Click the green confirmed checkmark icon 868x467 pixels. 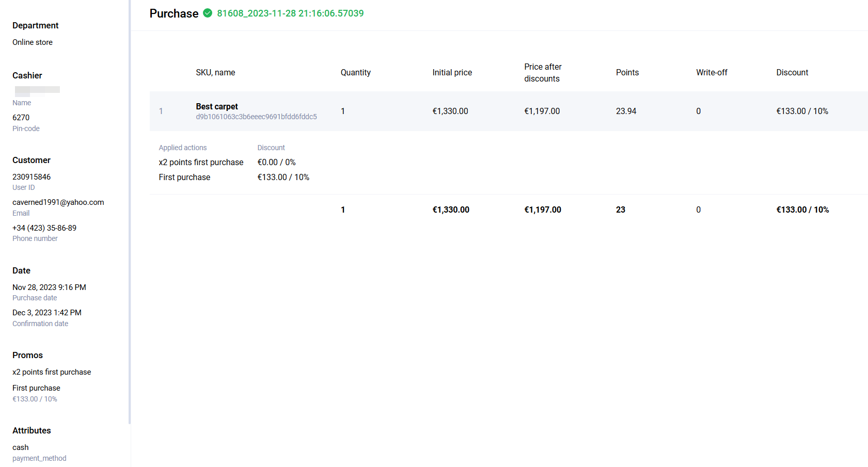[x=208, y=13]
